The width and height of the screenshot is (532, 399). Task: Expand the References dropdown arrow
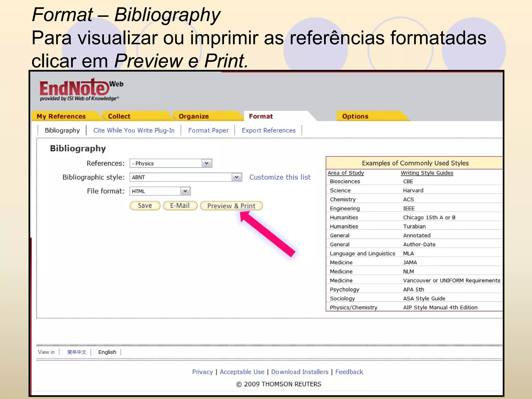(x=207, y=163)
